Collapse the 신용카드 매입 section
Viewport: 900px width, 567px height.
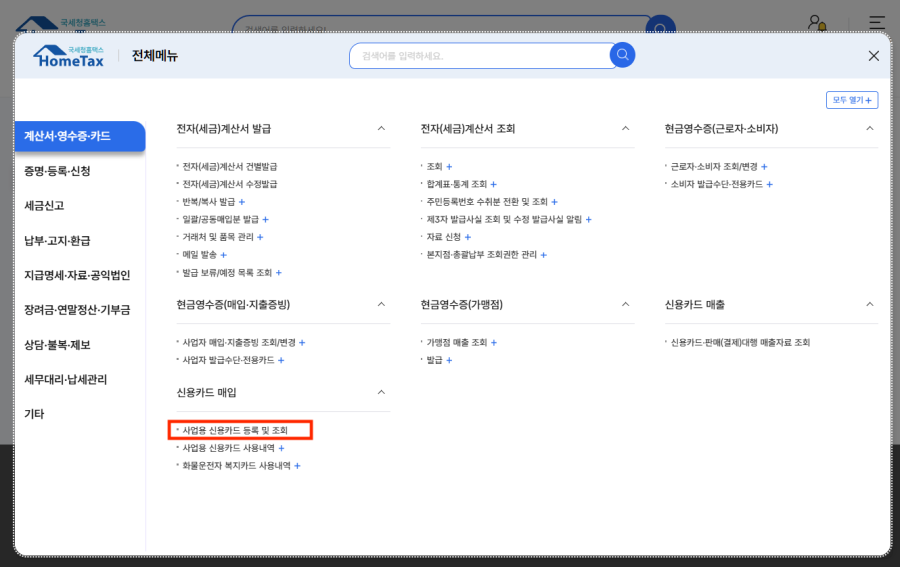381,392
